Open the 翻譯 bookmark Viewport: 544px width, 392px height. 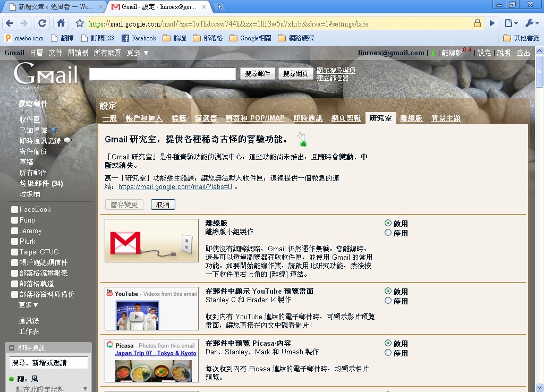click(62, 38)
